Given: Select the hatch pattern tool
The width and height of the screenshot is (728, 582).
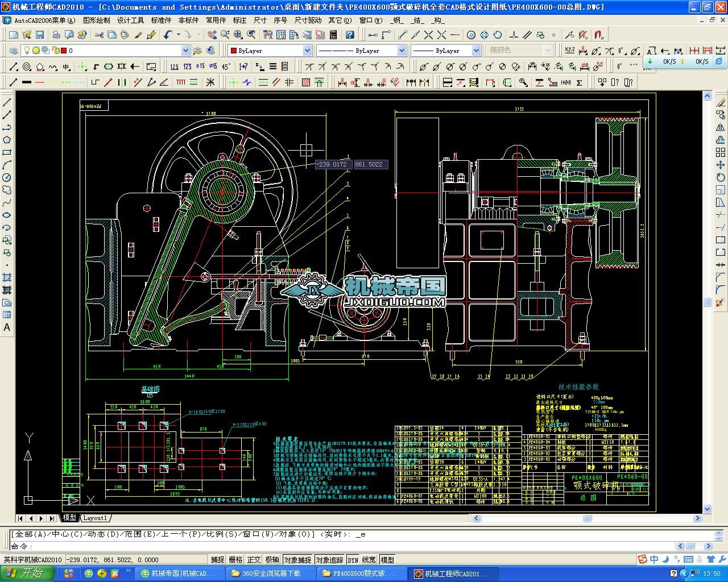Looking at the screenshot, I should [x=306, y=82].
